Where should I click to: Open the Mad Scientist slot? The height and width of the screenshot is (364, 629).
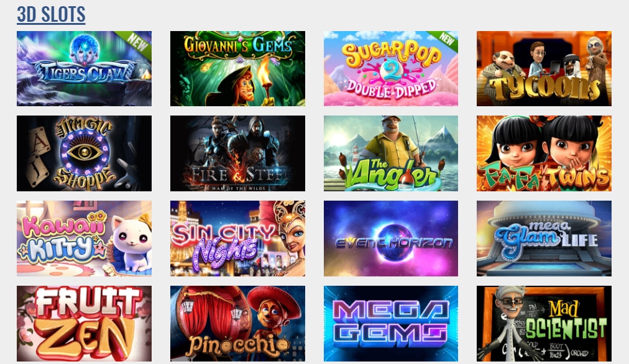[x=544, y=324]
